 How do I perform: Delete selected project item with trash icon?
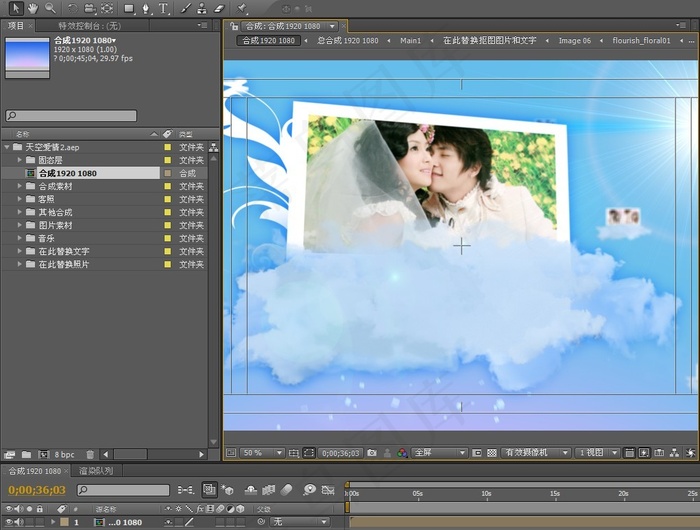(x=90, y=455)
